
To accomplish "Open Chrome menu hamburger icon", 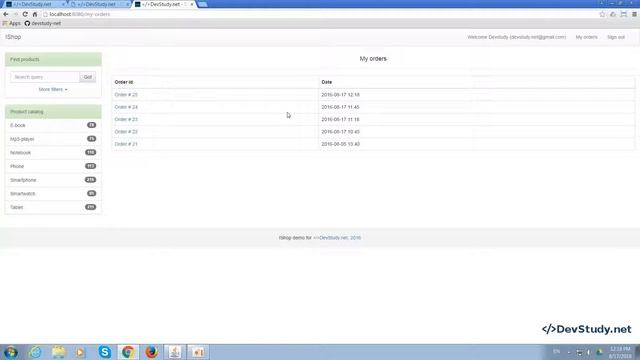I will [x=634, y=14].
